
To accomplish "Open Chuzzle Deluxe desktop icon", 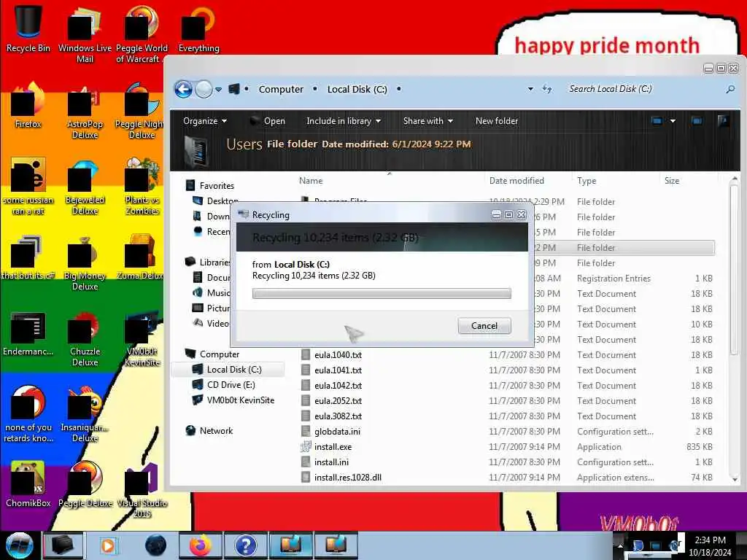I will (85, 338).
